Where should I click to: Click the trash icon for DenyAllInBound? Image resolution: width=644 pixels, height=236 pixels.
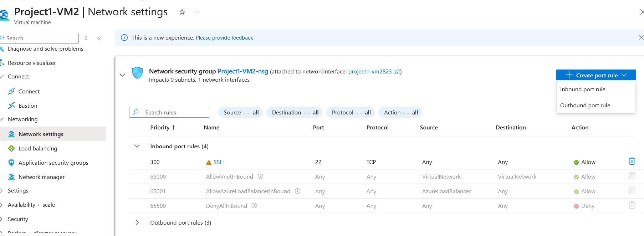click(632, 205)
